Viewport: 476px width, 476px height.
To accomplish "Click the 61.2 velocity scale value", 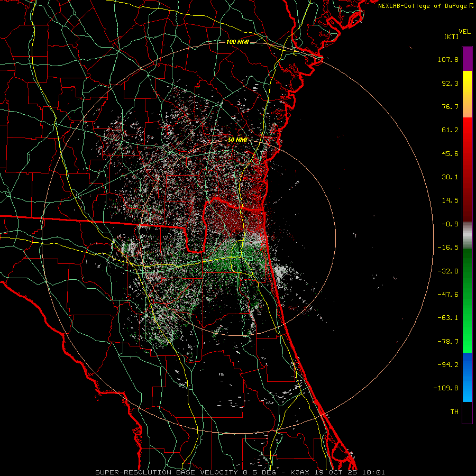I will [450, 130].
